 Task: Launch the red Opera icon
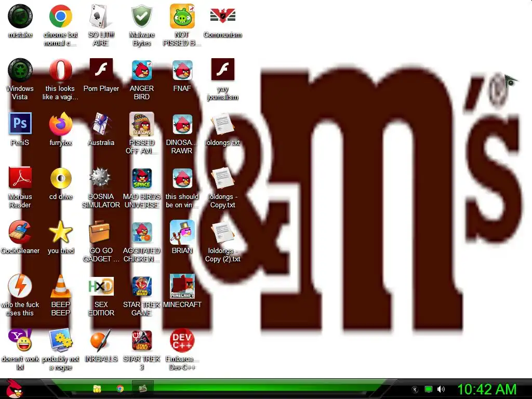60,70
